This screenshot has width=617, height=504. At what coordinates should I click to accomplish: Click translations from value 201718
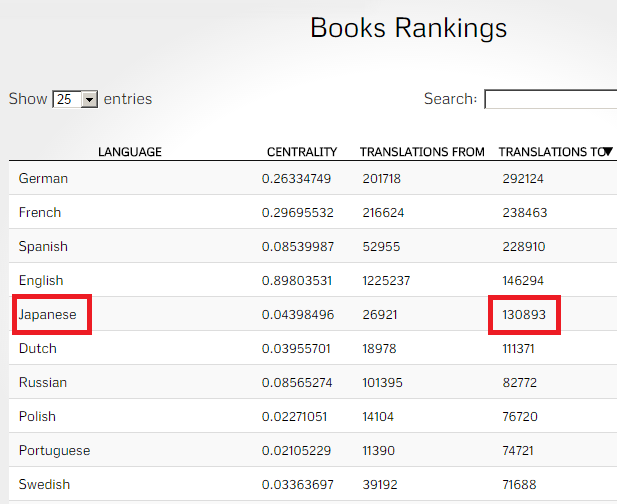tap(381, 179)
